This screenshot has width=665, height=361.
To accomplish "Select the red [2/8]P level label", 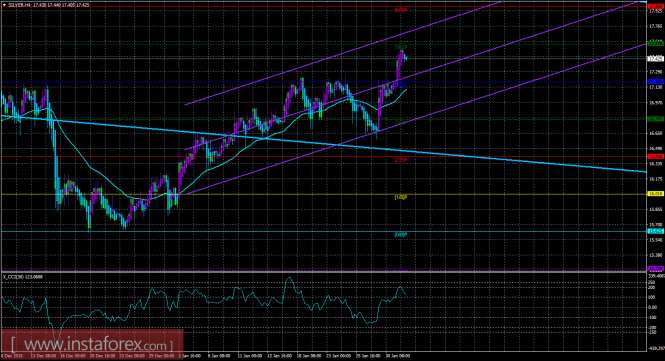I will click(401, 160).
